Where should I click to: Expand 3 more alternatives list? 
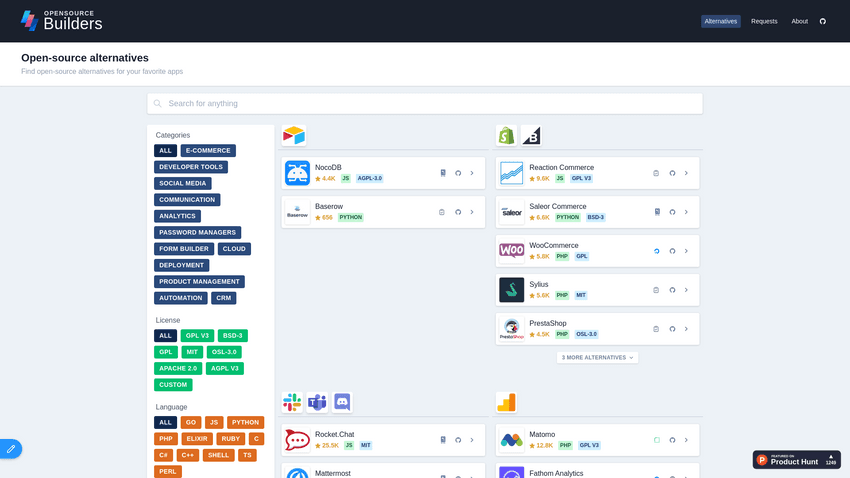[597, 357]
